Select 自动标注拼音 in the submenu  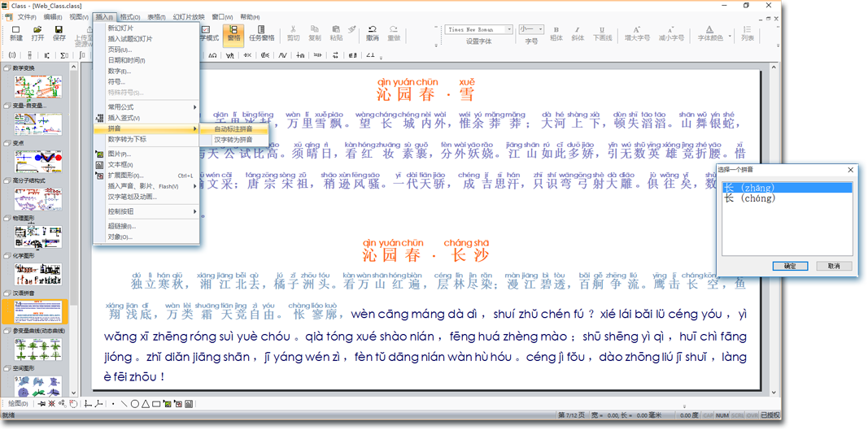[x=233, y=129]
